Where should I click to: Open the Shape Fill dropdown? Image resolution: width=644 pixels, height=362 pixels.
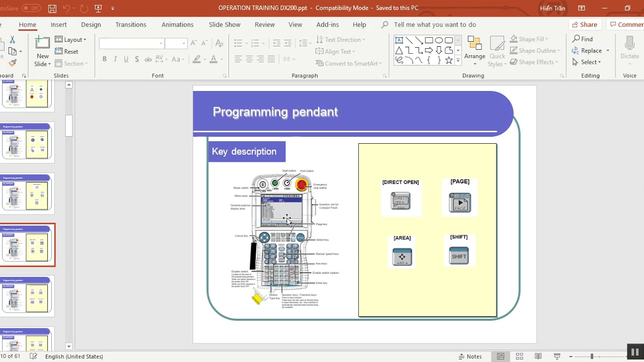(x=529, y=39)
